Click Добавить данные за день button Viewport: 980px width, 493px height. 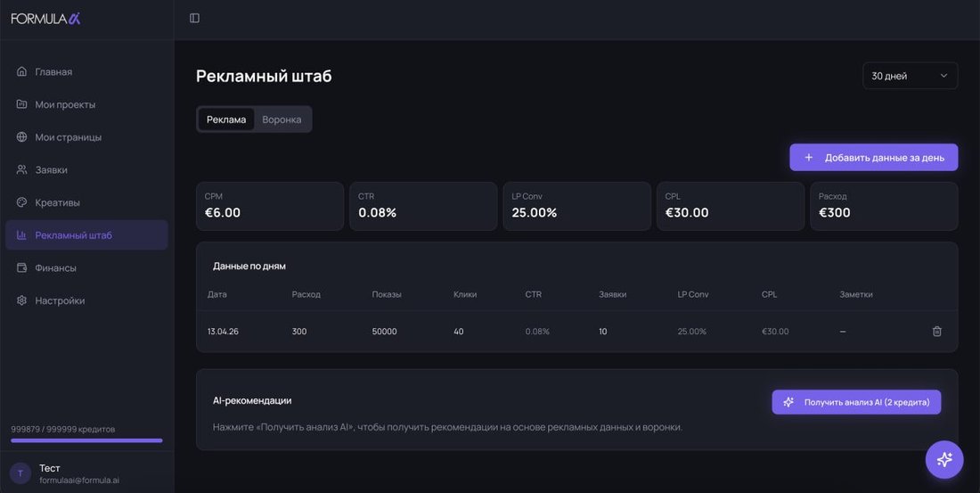click(874, 158)
